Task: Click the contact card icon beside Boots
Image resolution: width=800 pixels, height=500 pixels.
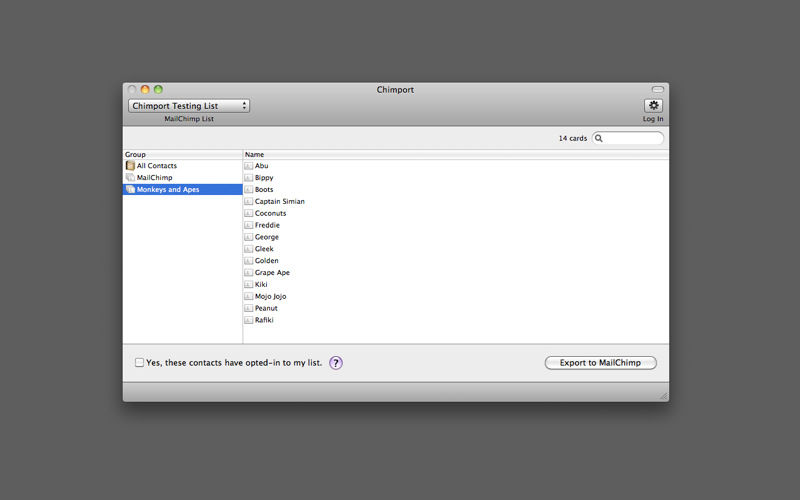Action: (248, 189)
